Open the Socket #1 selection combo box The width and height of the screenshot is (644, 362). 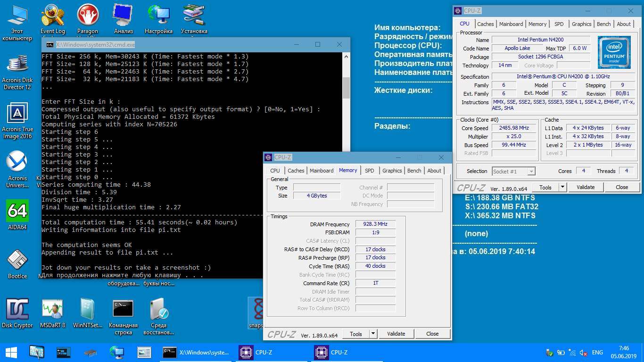coord(514,171)
